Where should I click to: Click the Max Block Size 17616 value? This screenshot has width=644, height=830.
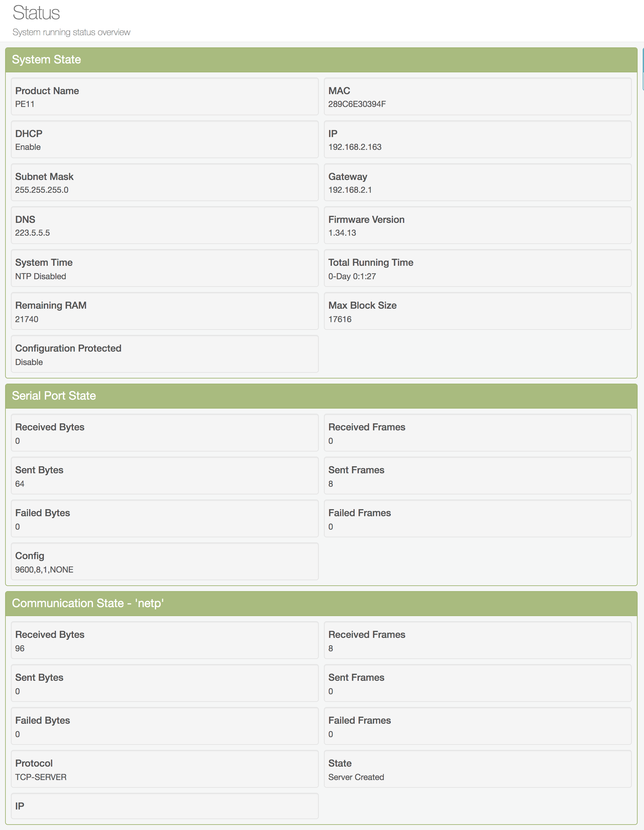[x=340, y=319]
